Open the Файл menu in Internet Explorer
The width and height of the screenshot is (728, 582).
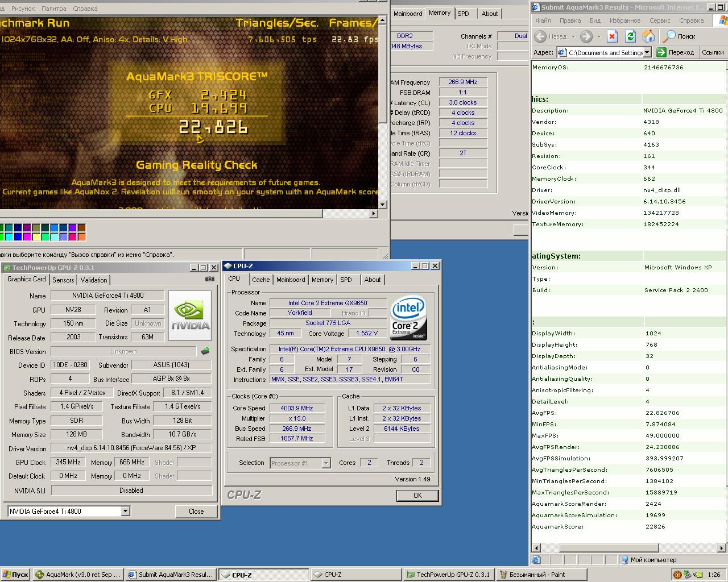pyautogui.click(x=543, y=20)
